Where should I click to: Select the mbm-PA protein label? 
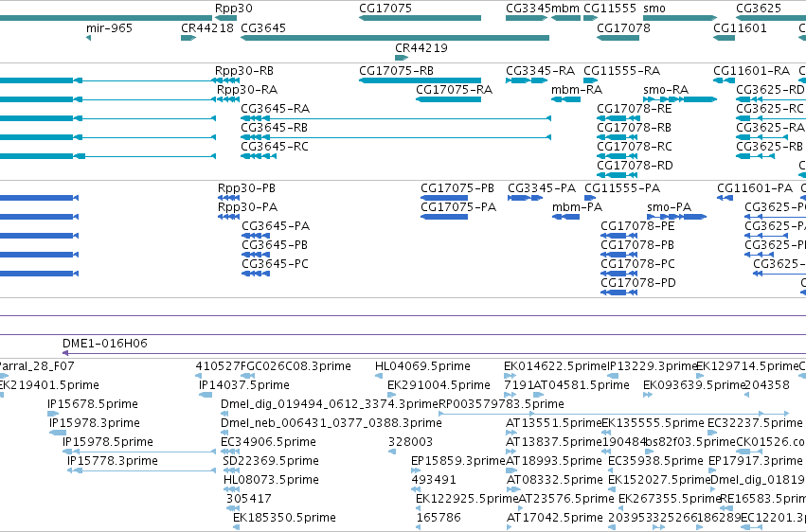point(577,207)
